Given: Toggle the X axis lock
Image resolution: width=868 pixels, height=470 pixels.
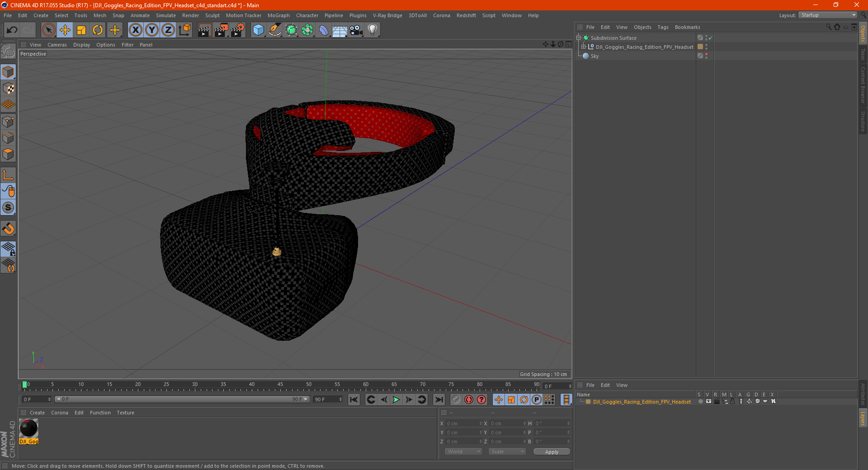Looking at the screenshot, I should tap(135, 30).
